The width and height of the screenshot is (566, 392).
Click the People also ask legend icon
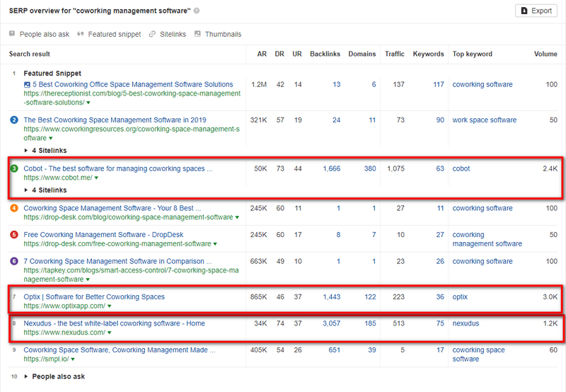pos(12,34)
